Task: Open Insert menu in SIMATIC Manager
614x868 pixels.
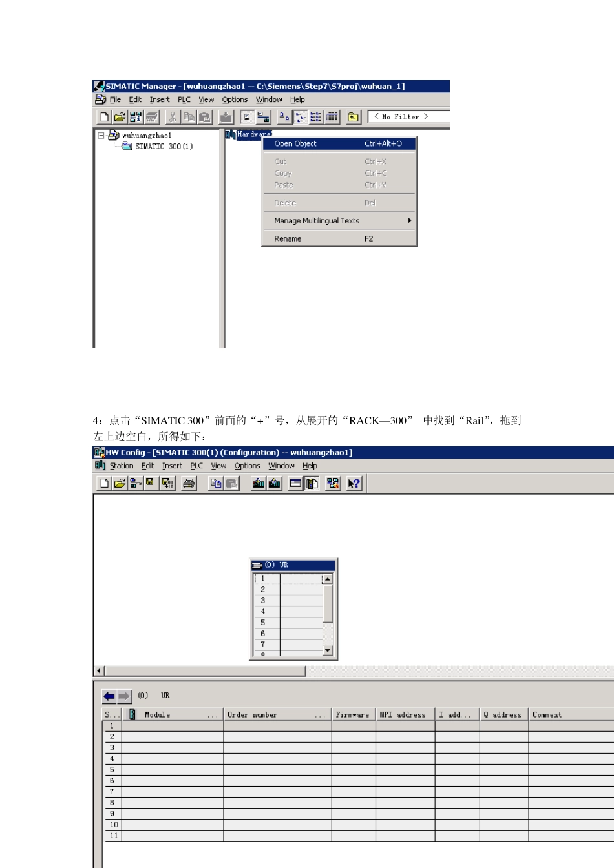Action: coord(160,99)
